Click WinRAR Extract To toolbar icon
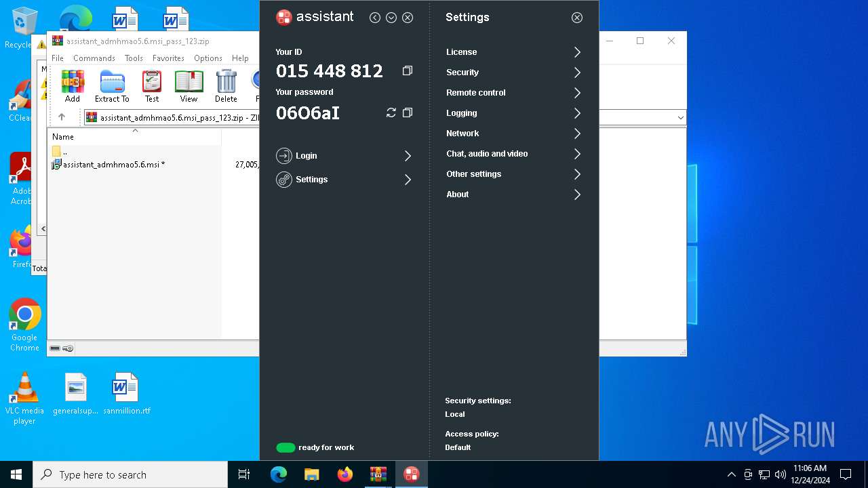Image resolution: width=868 pixels, height=488 pixels. 112,86
